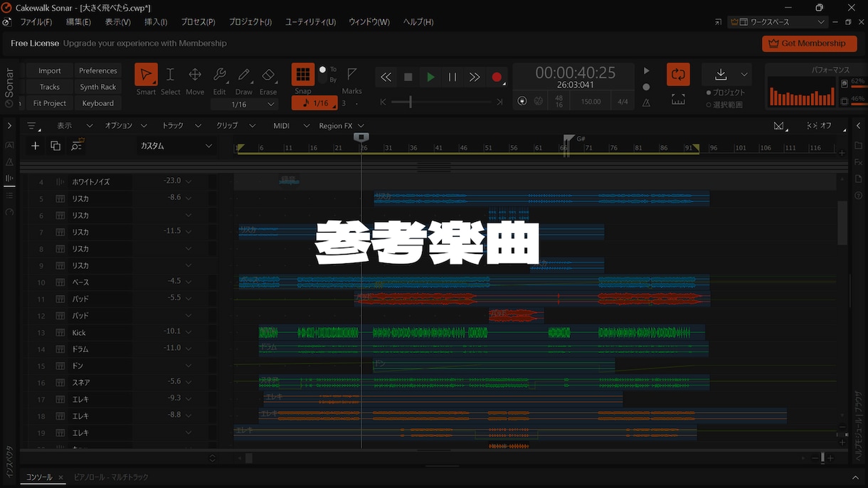This screenshot has height=488, width=868.
Task: Choose the Select tool
Action: [x=170, y=75]
